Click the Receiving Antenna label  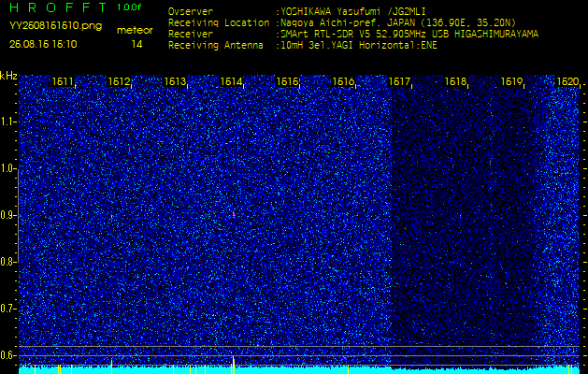click(x=216, y=46)
